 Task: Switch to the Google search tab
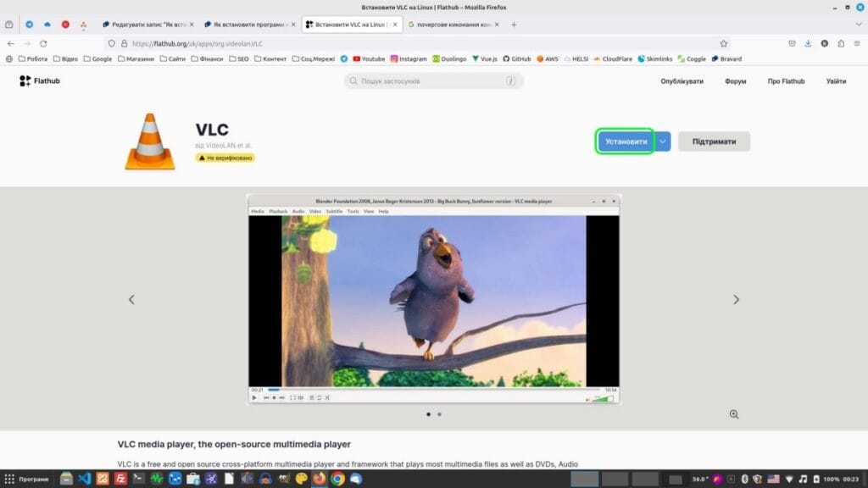pos(453,25)
